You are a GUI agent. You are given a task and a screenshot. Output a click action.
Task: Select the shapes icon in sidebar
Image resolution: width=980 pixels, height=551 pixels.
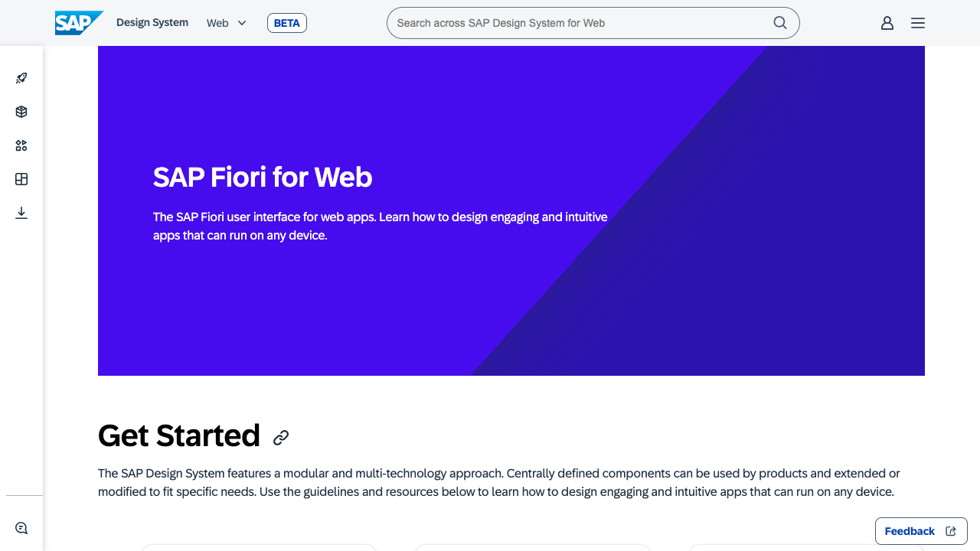(x=21, y=145)
